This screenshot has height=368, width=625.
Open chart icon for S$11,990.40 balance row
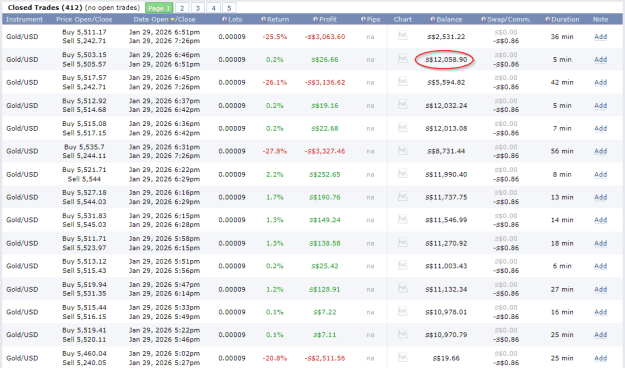403,174
